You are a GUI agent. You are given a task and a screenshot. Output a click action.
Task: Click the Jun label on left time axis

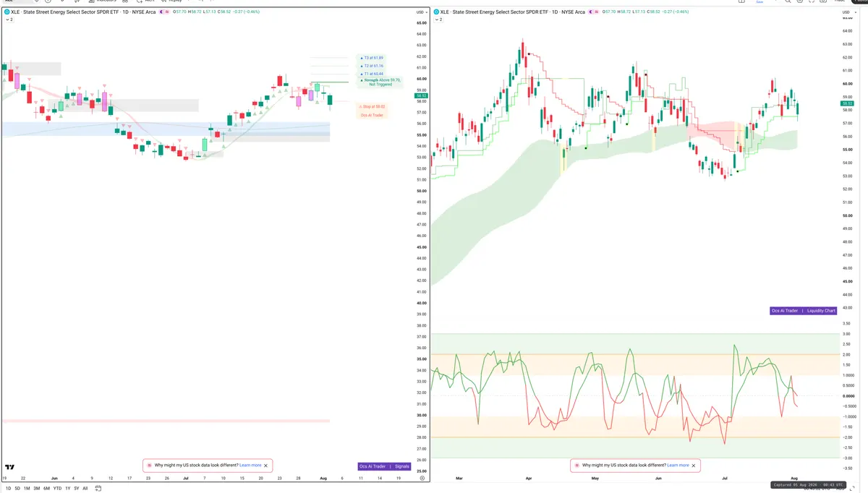pos(54,479)
